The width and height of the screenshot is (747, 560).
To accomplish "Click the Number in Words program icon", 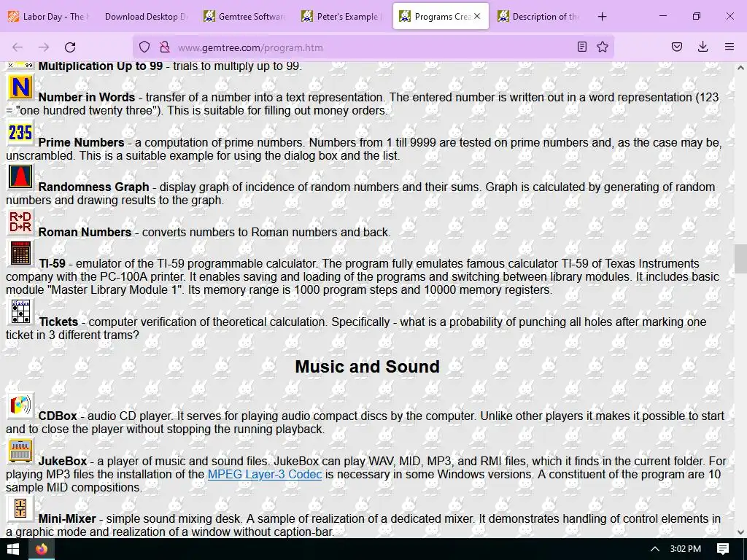I will tap(20, 87).
